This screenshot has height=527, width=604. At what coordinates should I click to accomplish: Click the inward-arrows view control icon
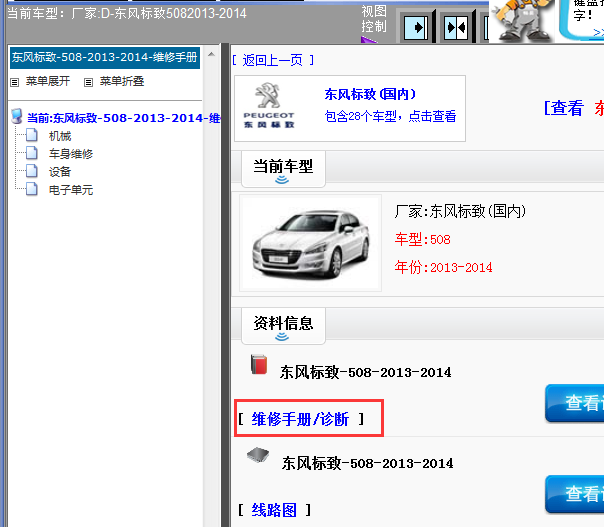(456, 27)
